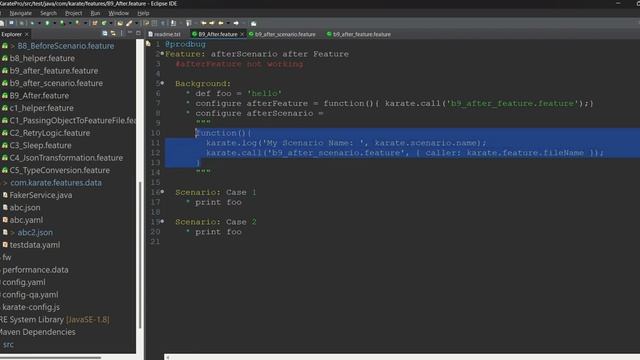Viewport: 640px width, 360px height.
Task: Close the Explorer view tab
Action: pos(27,34)
